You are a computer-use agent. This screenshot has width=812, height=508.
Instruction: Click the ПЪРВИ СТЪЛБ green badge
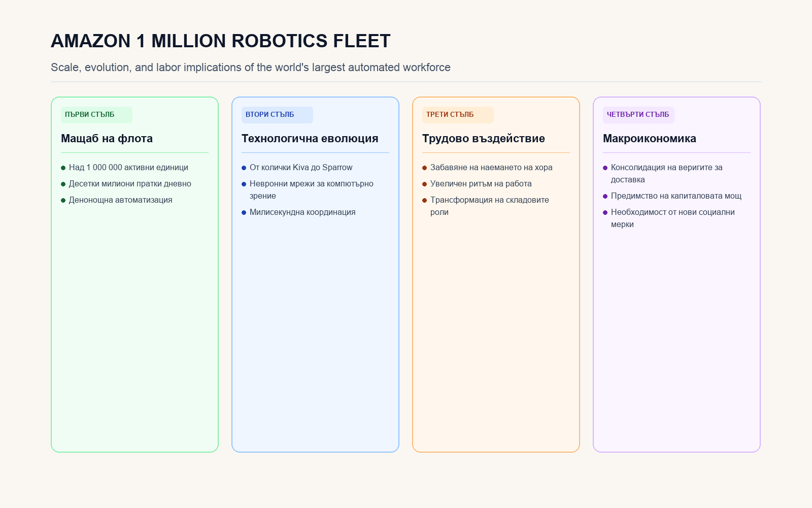(x=96, y=115)
